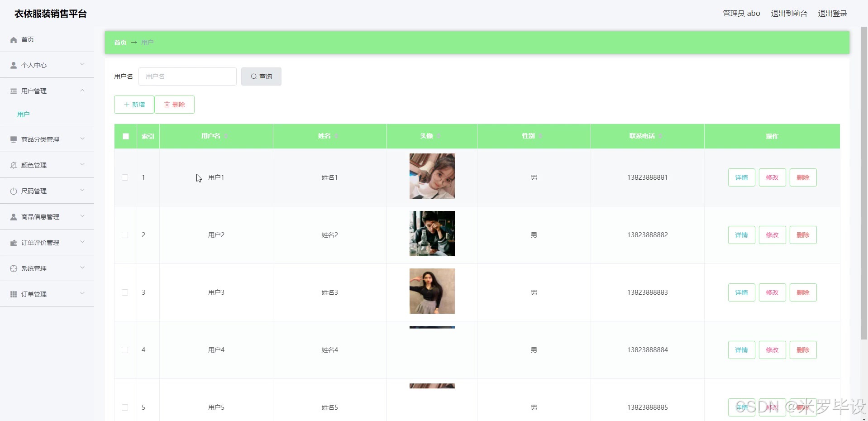
Task: Click phone number 13823888882
Action: tap(648, 235)
